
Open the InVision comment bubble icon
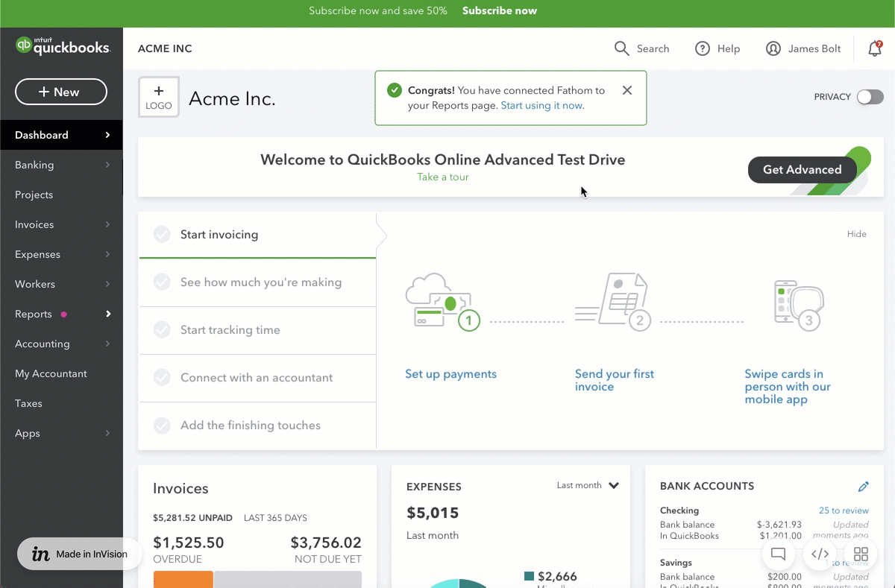tap(778, 554)
